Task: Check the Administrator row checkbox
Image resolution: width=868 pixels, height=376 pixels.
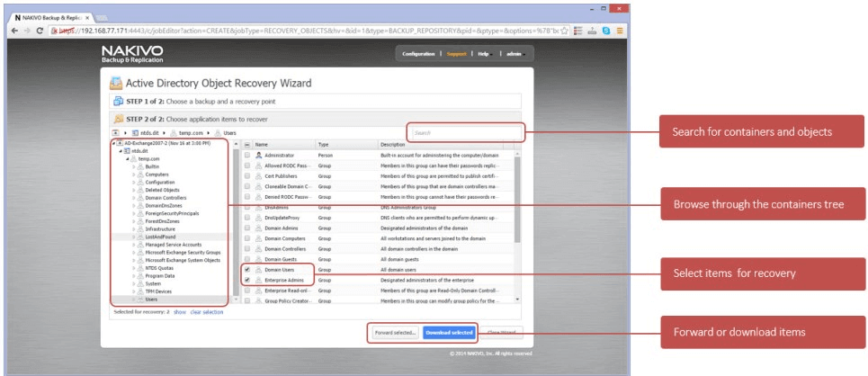Action: coord(247,156)
